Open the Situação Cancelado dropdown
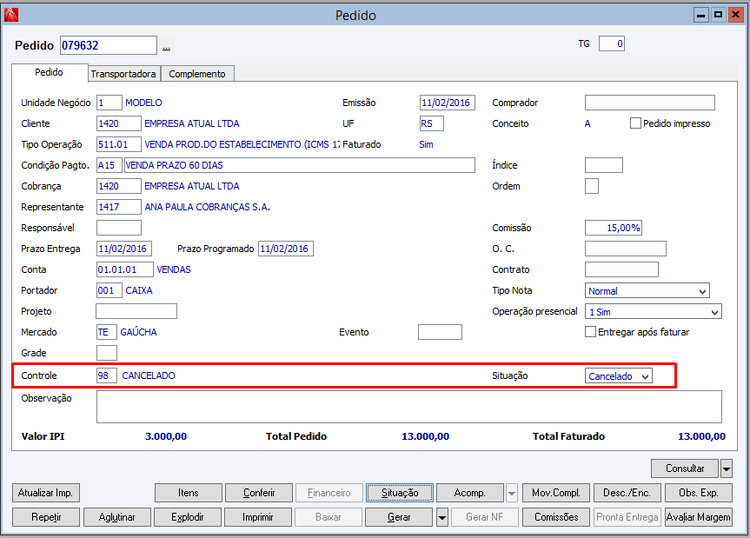750x538 pixels. [x=645, y=376]
